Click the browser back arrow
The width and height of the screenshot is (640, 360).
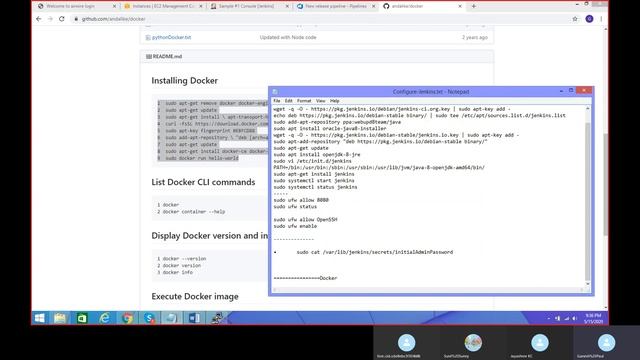39,19
